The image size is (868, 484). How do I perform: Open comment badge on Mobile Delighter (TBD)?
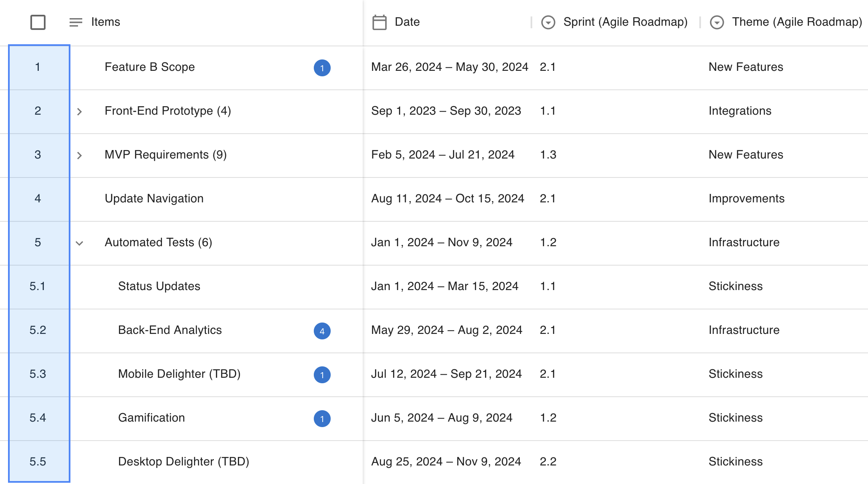(322, 375)
